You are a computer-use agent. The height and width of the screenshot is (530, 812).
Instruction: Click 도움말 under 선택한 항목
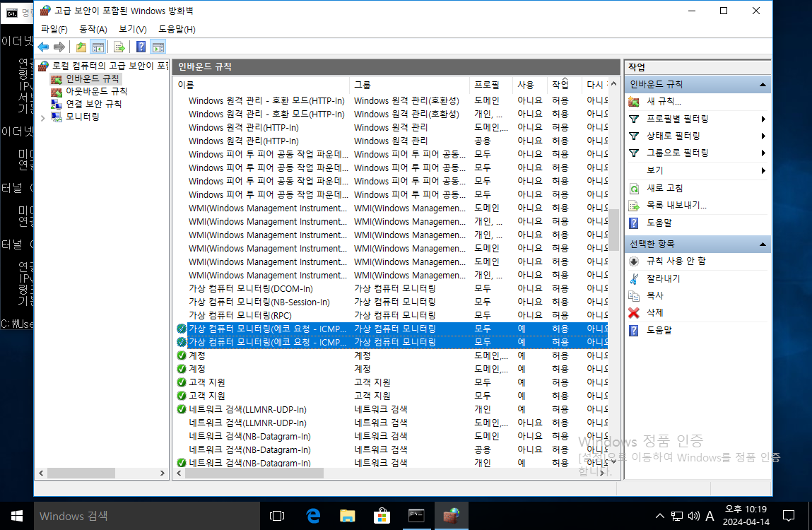pyautogui.click(x=659, y=330)
